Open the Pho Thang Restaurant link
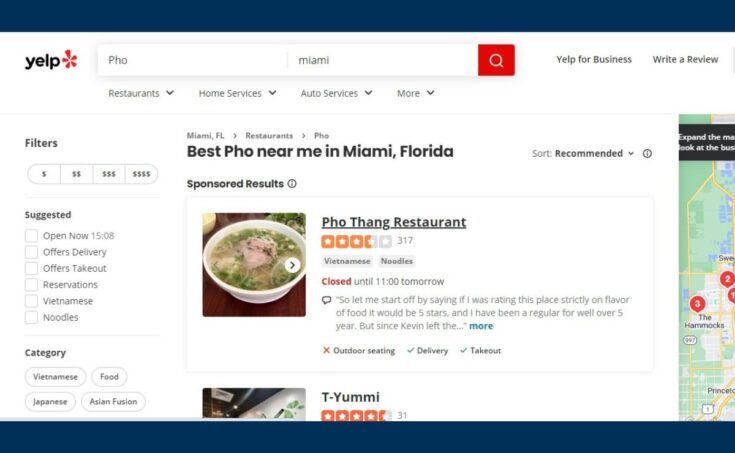This screenshot has width=735, height=453. [394, 222]
